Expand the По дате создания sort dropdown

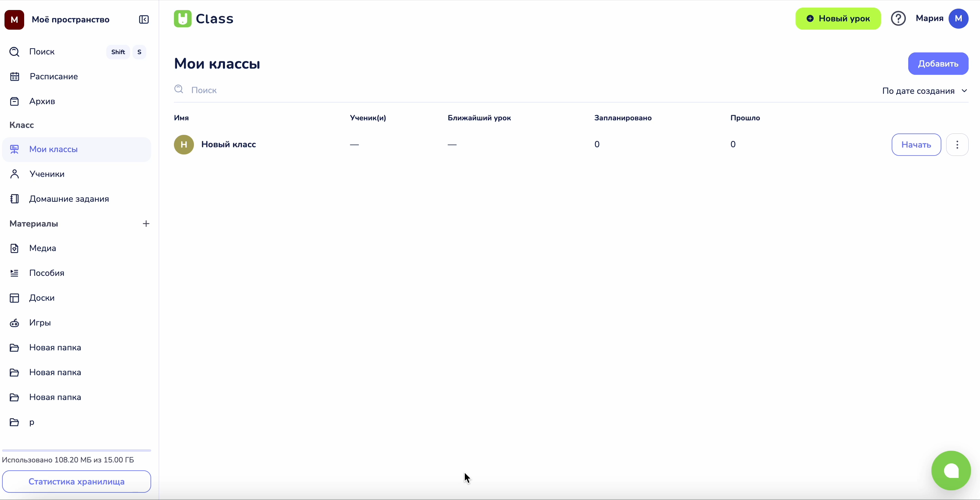point(924,91)
